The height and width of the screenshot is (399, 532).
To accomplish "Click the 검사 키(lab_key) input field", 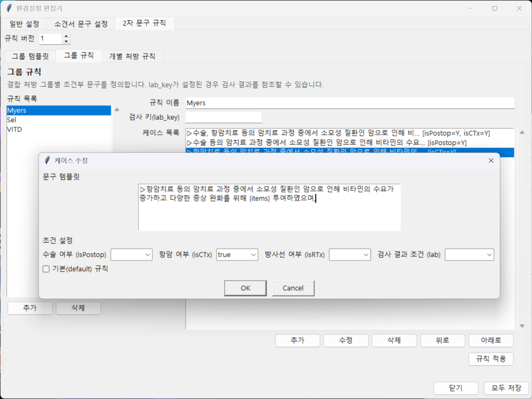I will pos(223,117).
